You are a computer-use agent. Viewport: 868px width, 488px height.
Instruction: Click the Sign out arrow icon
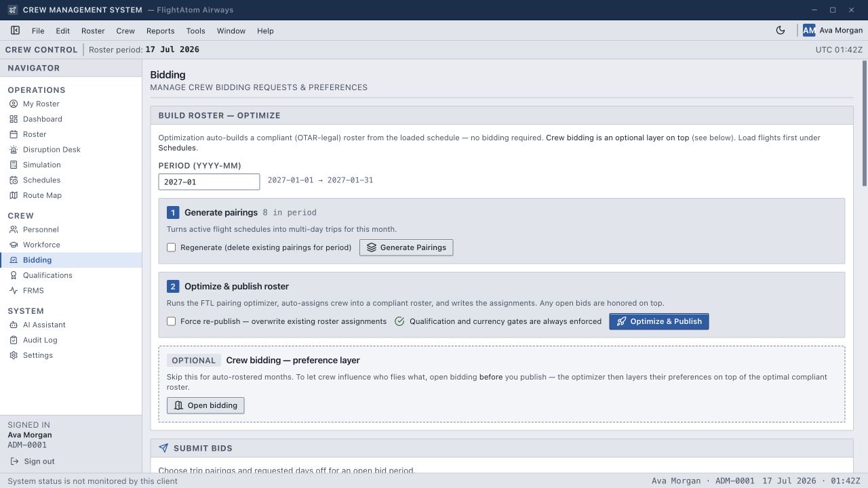(x=15, y=462)
